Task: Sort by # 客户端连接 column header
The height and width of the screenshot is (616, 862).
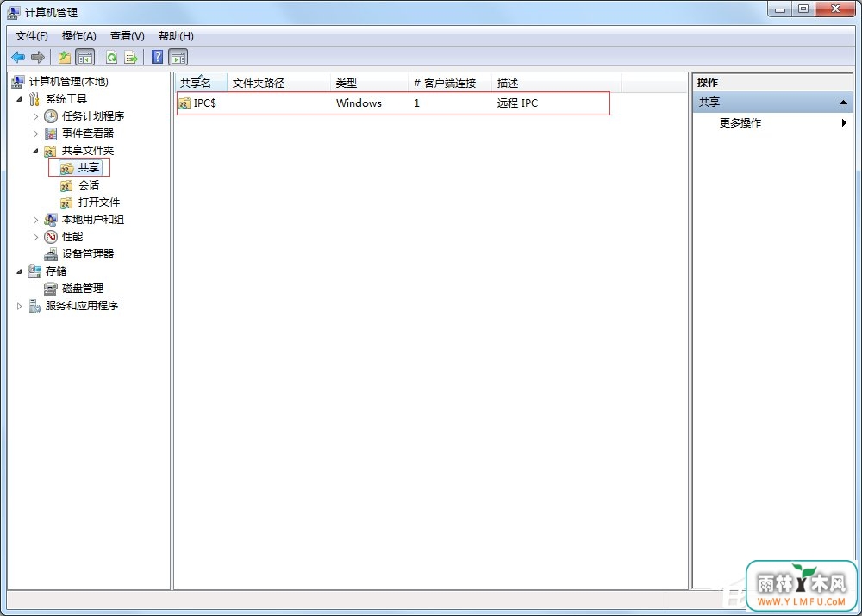Action: coord(450,83)
